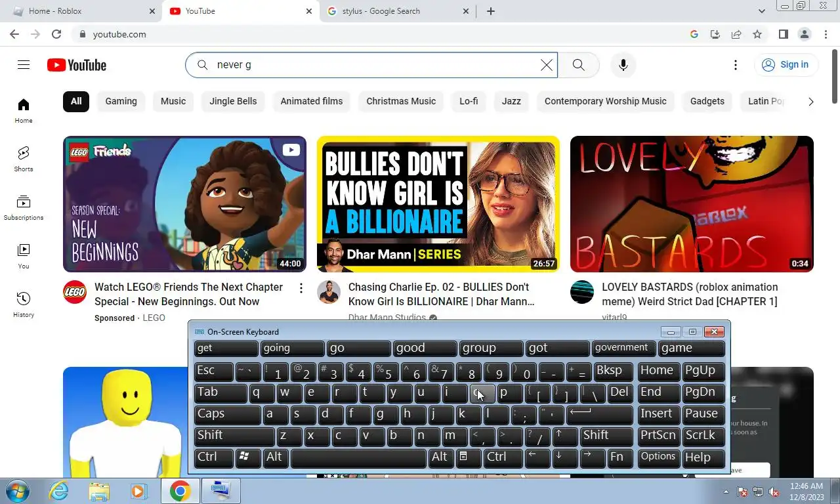Open the Chrome side panel icon
The height and width of the screenshot is (504, 840).
coord(783,34)
